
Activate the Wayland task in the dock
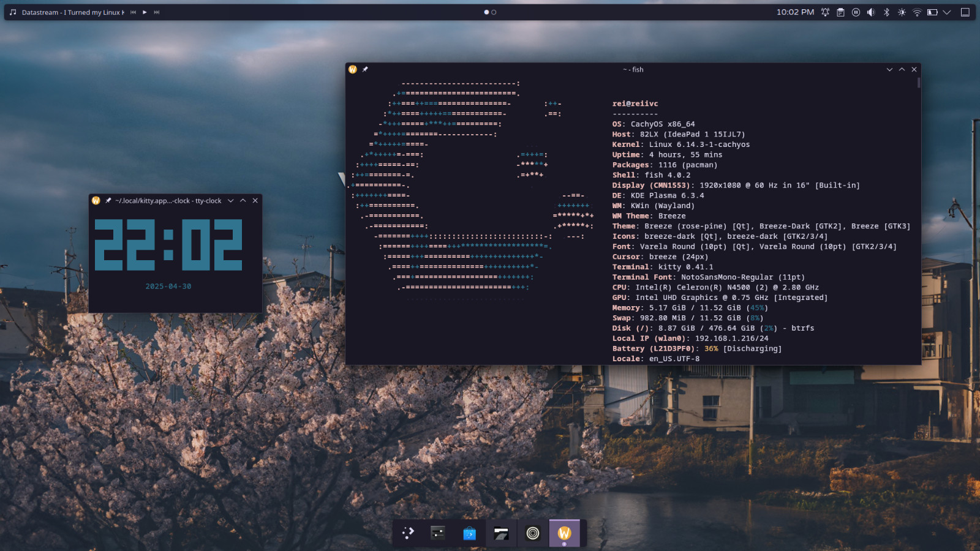[564, 533]
